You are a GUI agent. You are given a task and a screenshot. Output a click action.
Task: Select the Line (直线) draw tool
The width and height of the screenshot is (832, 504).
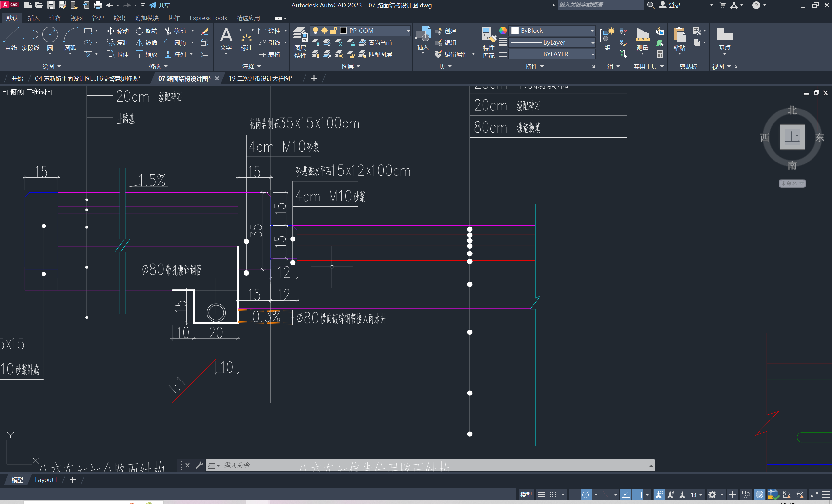click(11, 39)
